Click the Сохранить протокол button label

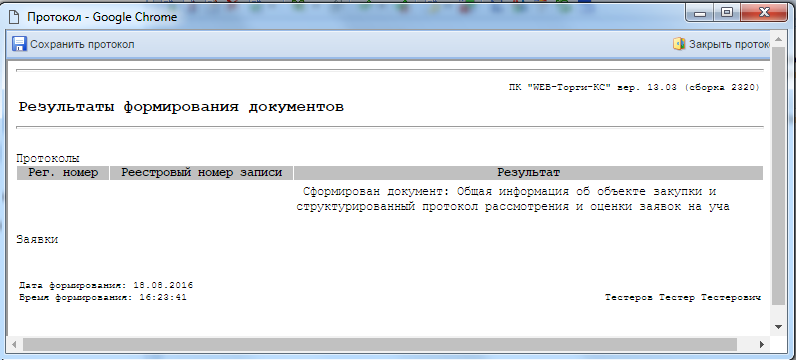tap(82, 45)
